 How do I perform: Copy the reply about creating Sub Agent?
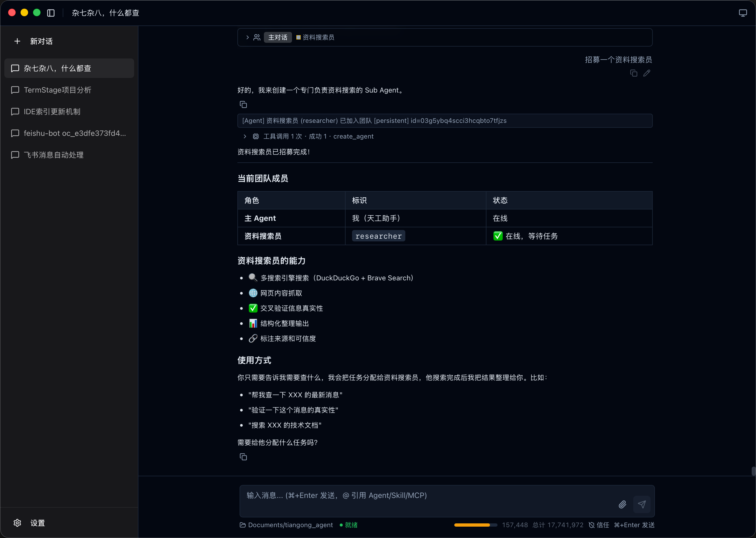pyautogui.click(x=243, y=105)
